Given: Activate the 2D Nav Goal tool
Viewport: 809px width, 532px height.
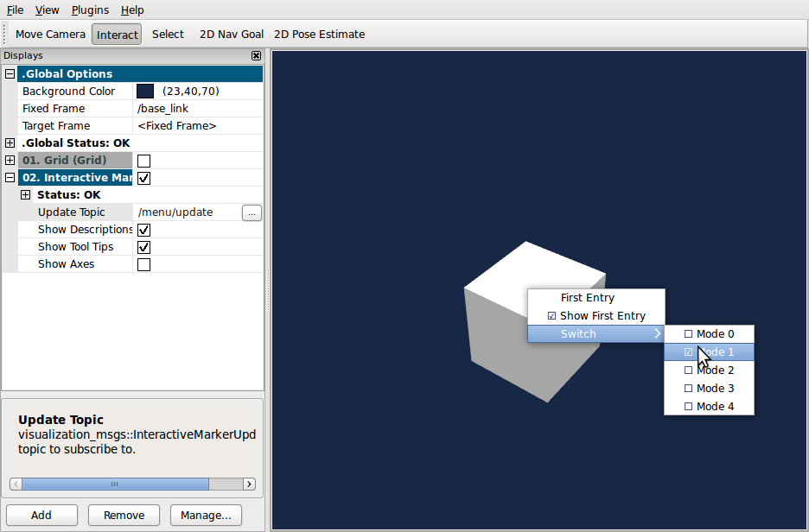Looking at the screenshot, I should (231, 35).
